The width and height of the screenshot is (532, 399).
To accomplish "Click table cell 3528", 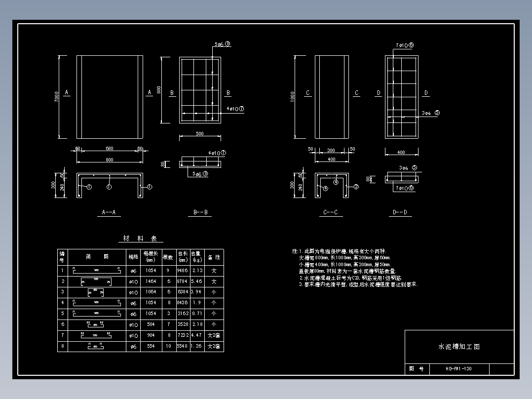I will coord(183,324).
